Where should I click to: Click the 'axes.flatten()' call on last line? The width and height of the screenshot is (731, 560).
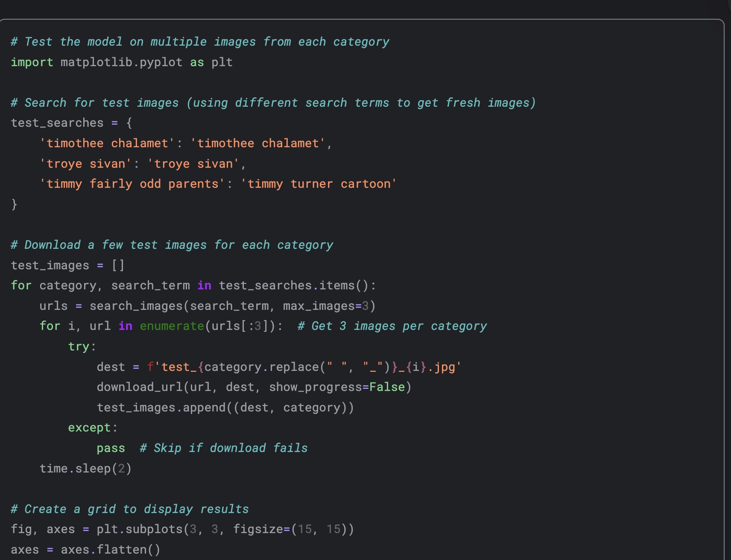tap(110, 550)
